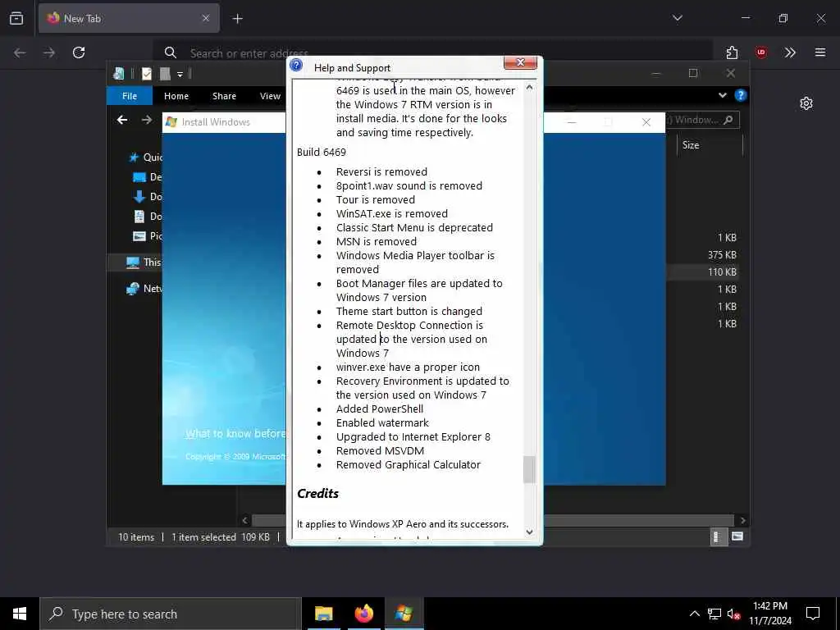
Task: Switch to the Home ribbon tab
Action: click(x=176, y=96)
